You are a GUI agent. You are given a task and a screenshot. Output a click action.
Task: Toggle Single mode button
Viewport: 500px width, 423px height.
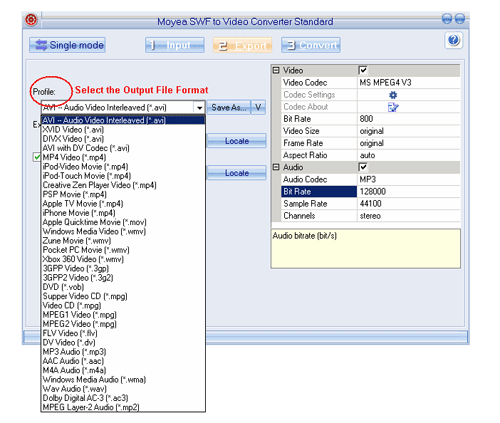67,45
